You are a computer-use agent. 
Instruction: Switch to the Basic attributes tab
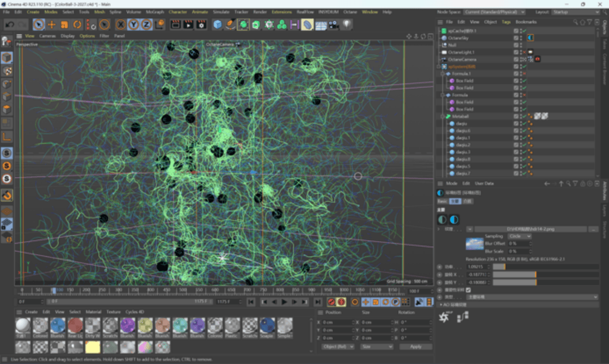click(443, 201)
